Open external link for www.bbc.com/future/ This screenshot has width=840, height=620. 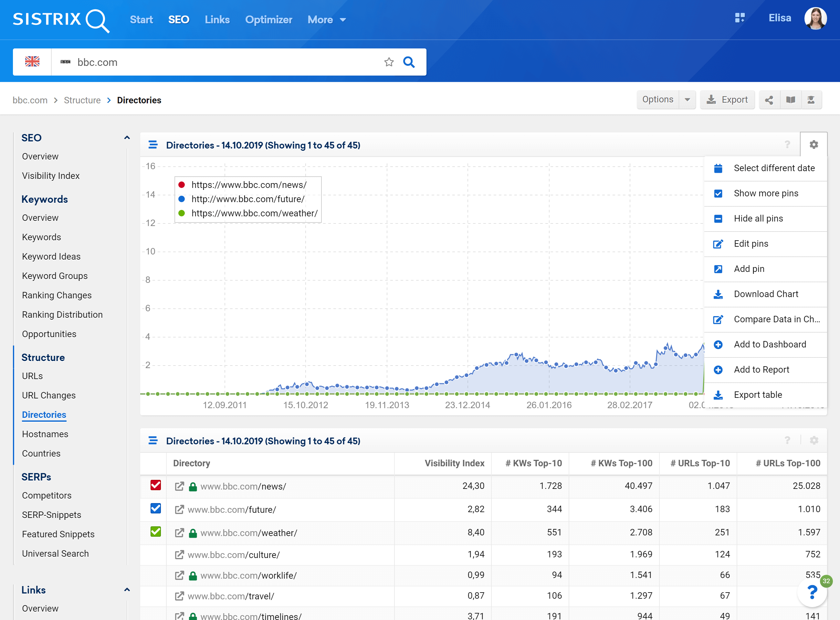click(x=180, y=510)
